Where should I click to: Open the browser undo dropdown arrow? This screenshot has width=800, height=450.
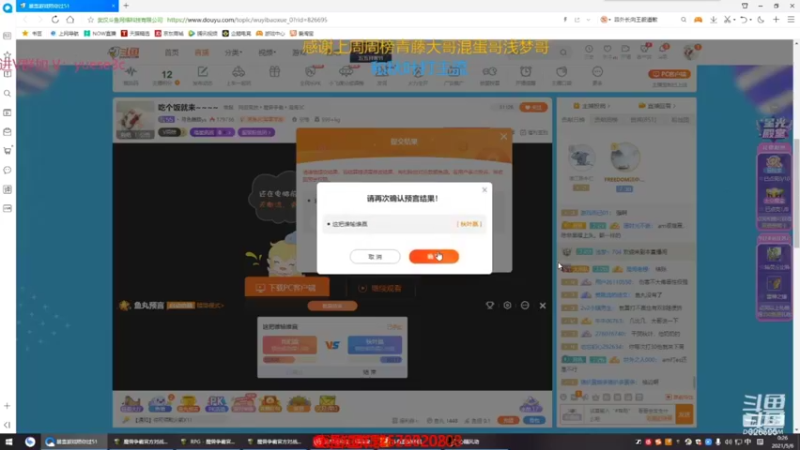point(750,20)
